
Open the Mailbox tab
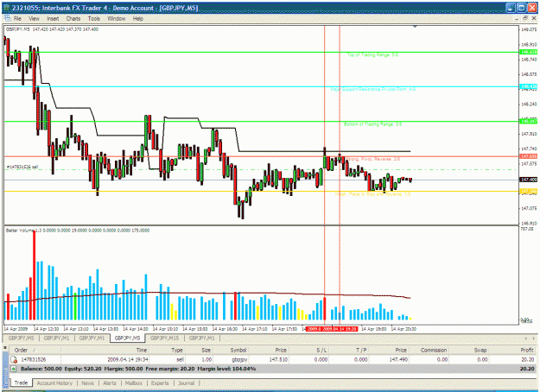[133, 383]
